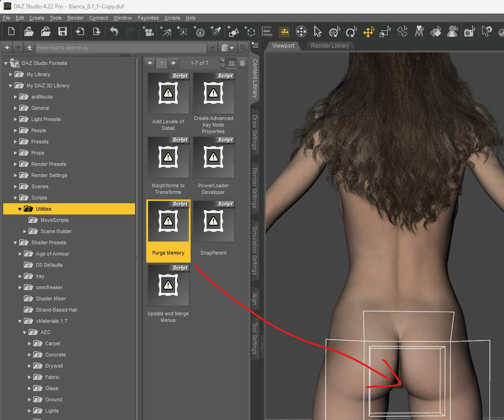
Task: Select the ActivePose tool
Action: pos(334,31)
